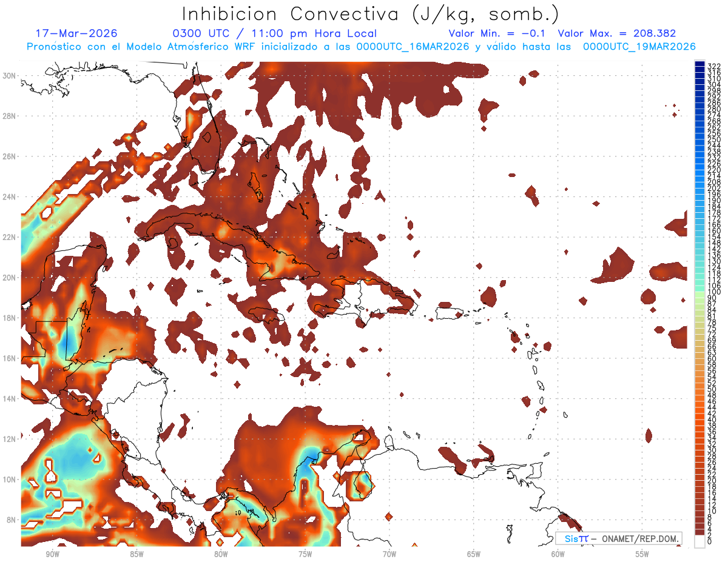Click the '60W' longitude label
This screenshot has width=728, height=562.
[x=558, y=554]
